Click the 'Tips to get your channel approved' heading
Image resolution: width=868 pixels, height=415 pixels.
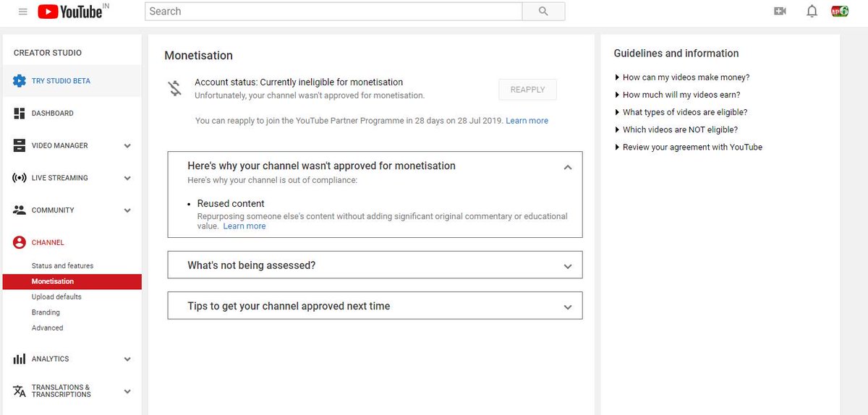289,307
